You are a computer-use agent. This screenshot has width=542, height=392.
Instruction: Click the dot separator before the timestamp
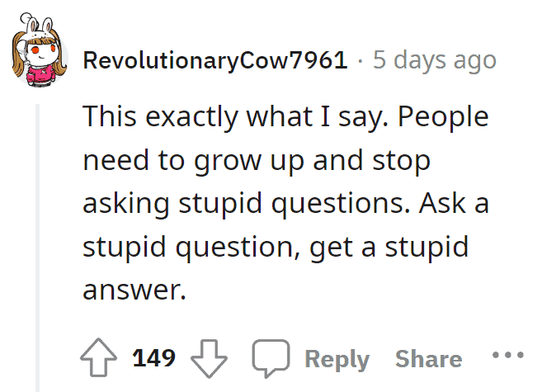(x=361, y=62)
